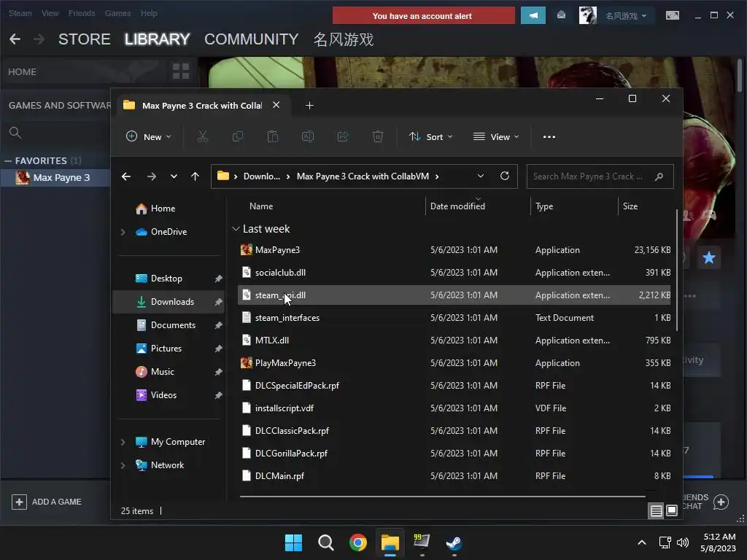The image size is (747, 560).
Task: Open the View dropdown
Action: [496, 136]
